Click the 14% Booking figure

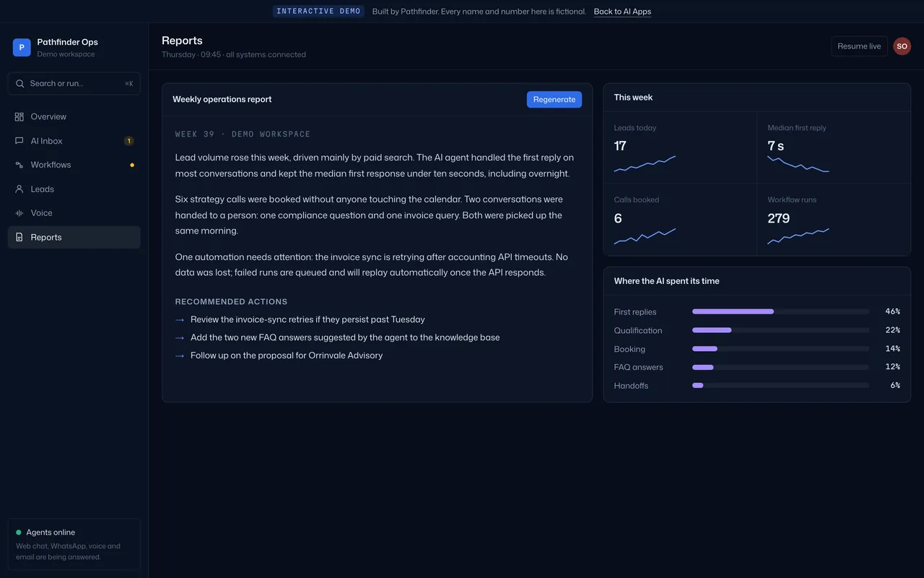[893, 349]
